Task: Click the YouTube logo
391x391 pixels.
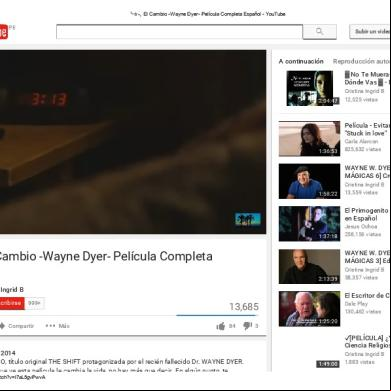Action: (x=4, y=32)
